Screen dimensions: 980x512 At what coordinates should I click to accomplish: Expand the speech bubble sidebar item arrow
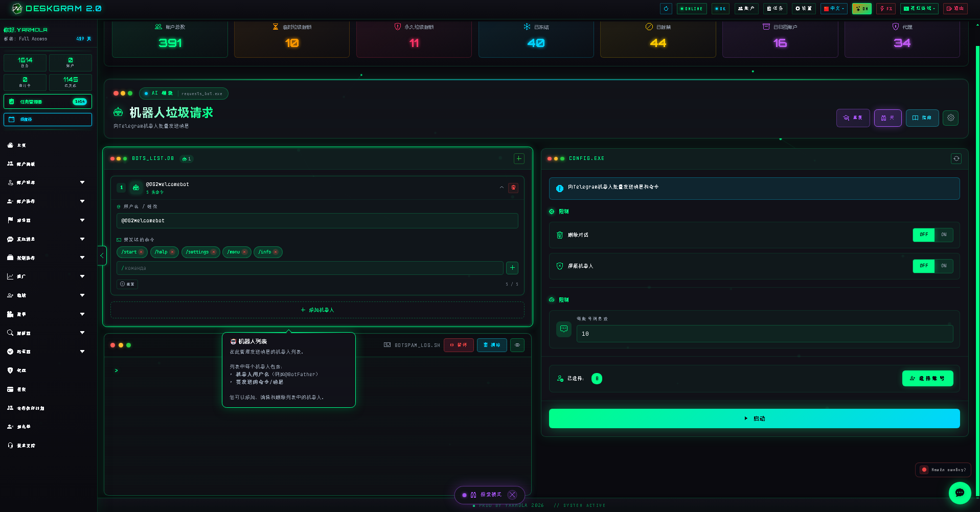click(x=82, y=239)
